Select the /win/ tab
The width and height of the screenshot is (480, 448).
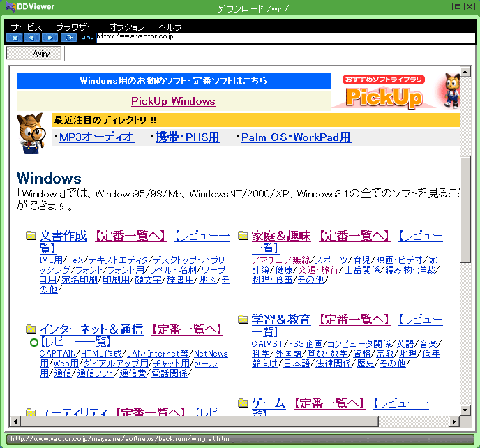[x=33, y=54]
